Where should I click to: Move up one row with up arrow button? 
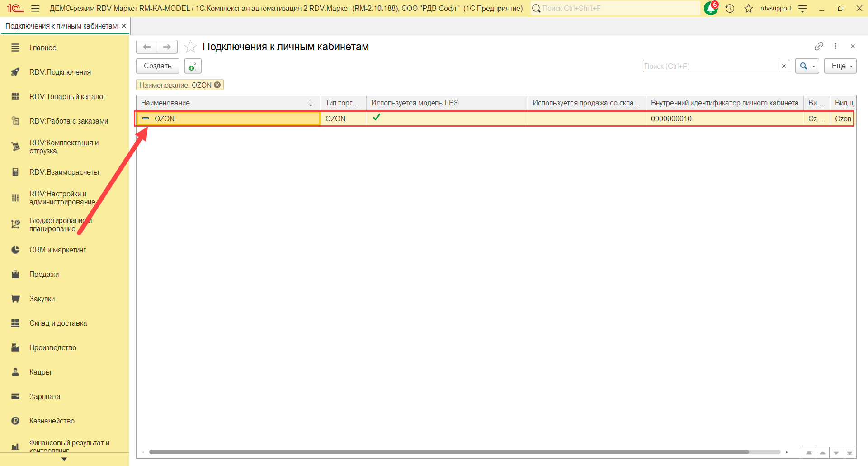(x=823, y=452)
